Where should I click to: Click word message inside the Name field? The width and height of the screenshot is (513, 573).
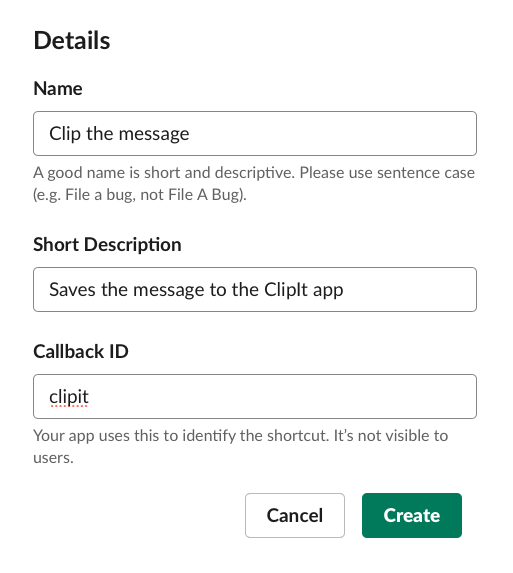coord(154,134)
